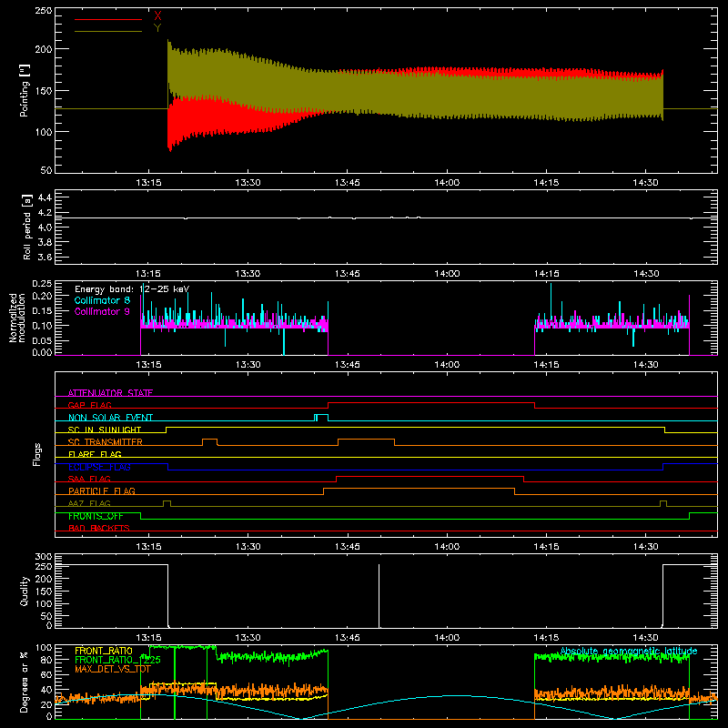728x728 pixels.
Task: Click the red X legend line
Action: 108,19
